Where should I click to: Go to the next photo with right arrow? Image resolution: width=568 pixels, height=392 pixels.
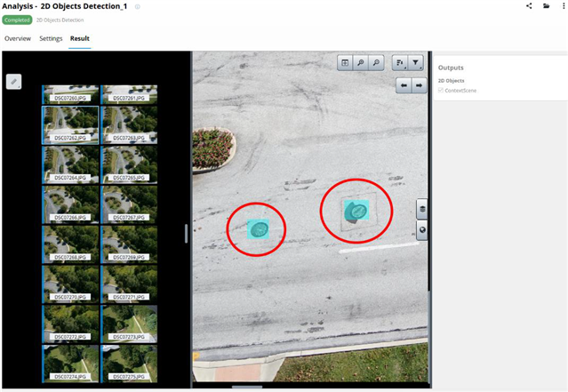pyautogui.click(x=420, y=85)
